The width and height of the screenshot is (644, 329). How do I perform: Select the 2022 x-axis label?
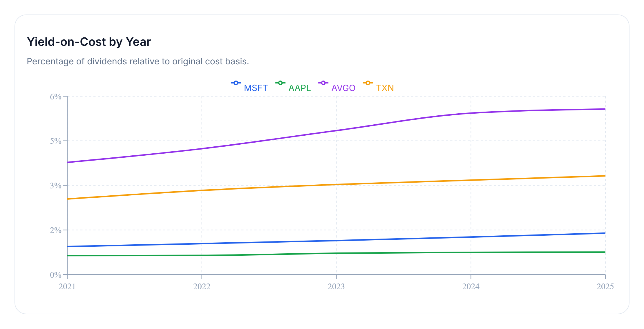[202, 286]
